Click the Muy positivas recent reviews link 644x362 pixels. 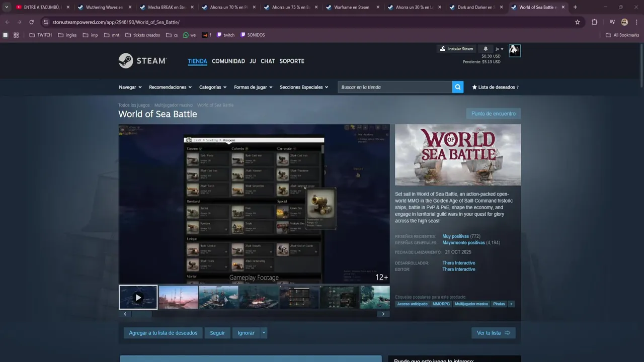click(455, 236)
